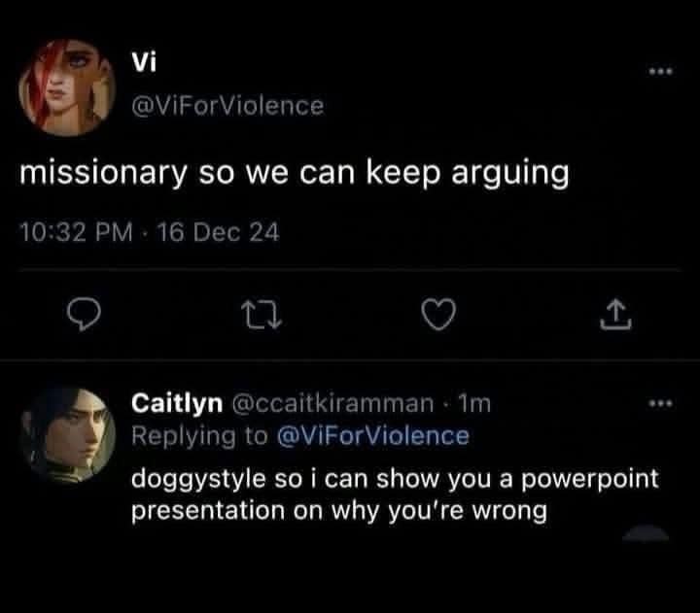Visit the @ccaitkiramman handle
This screenshot has height=613, width=700.
point(332,404)
